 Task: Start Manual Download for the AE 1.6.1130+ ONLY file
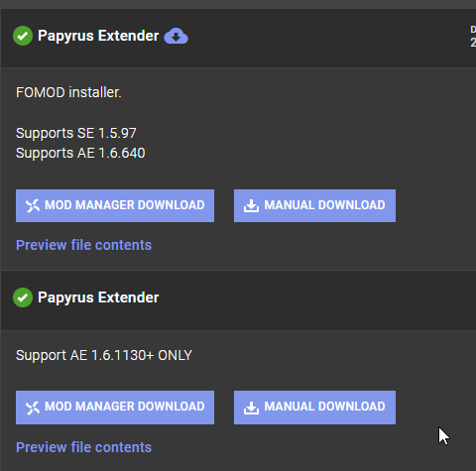[314, 408]
